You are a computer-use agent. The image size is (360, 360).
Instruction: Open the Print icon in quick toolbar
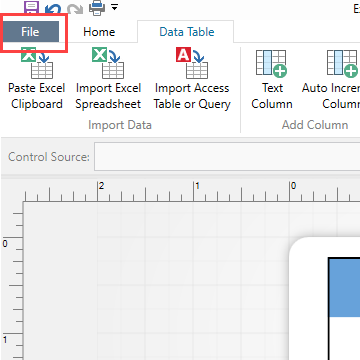[x=97, y=7]
